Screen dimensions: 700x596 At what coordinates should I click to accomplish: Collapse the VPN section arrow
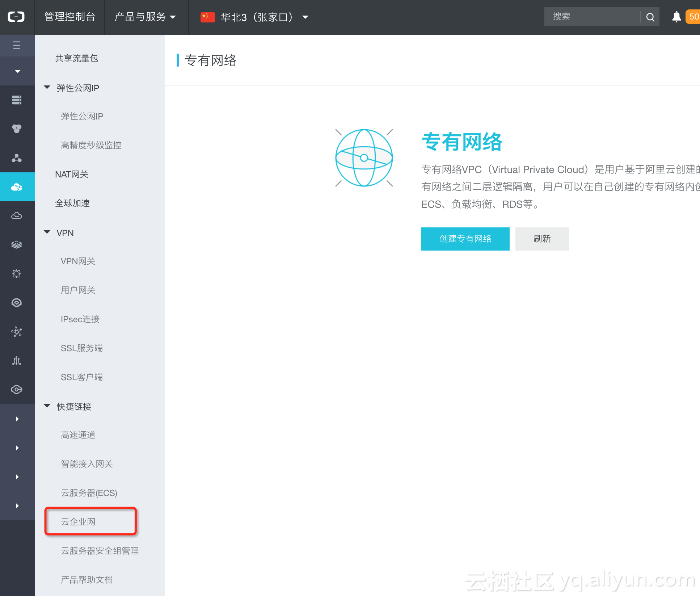pos(47,232)
